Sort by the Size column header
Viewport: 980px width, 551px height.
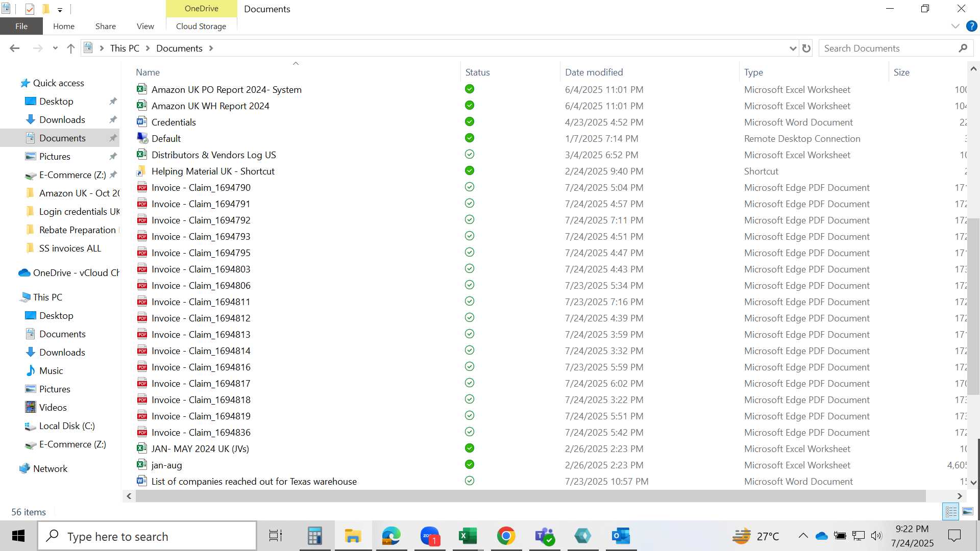[901, 72]
